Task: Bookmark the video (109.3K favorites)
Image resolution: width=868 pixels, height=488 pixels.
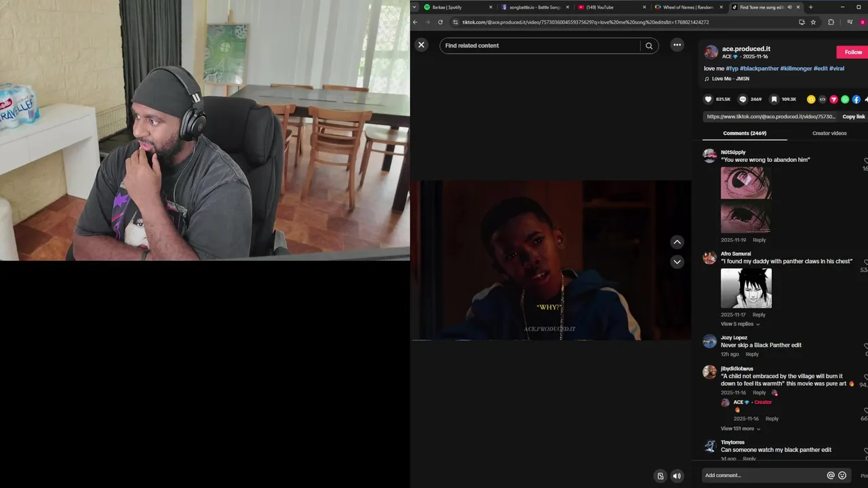Action: click(x=774, y=99)
